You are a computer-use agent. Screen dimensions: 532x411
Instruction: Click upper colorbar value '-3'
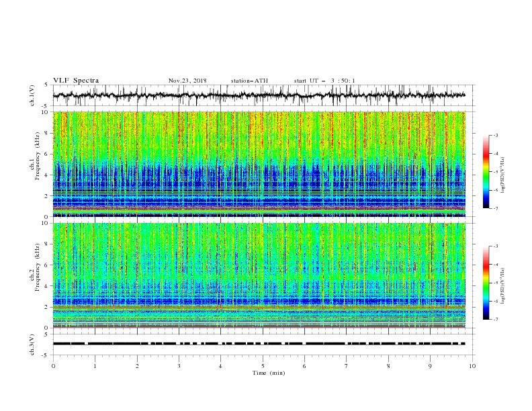pyautogui.click(x=495, y=135)
